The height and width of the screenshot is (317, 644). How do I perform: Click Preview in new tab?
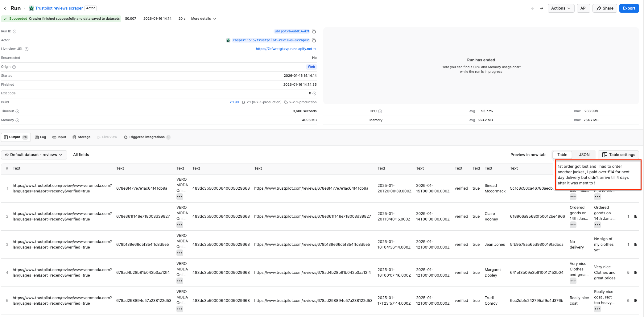528,154
